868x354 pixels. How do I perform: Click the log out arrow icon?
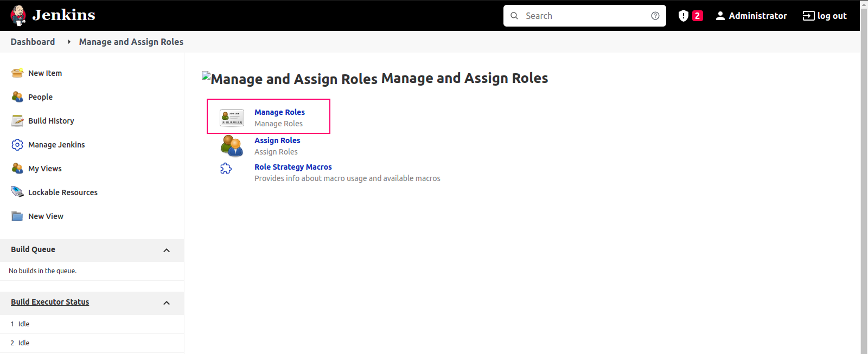(808, 16)
